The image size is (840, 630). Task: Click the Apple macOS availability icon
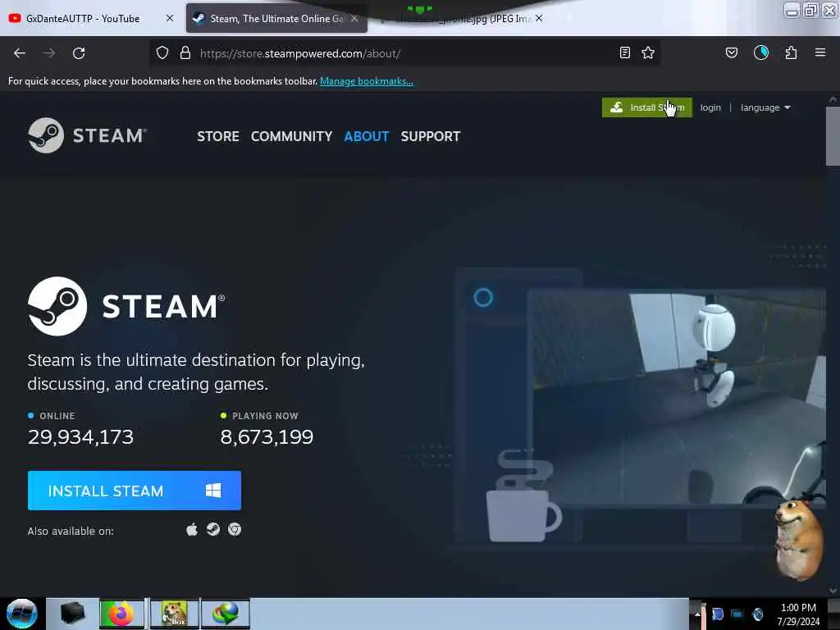coord(192,530)
